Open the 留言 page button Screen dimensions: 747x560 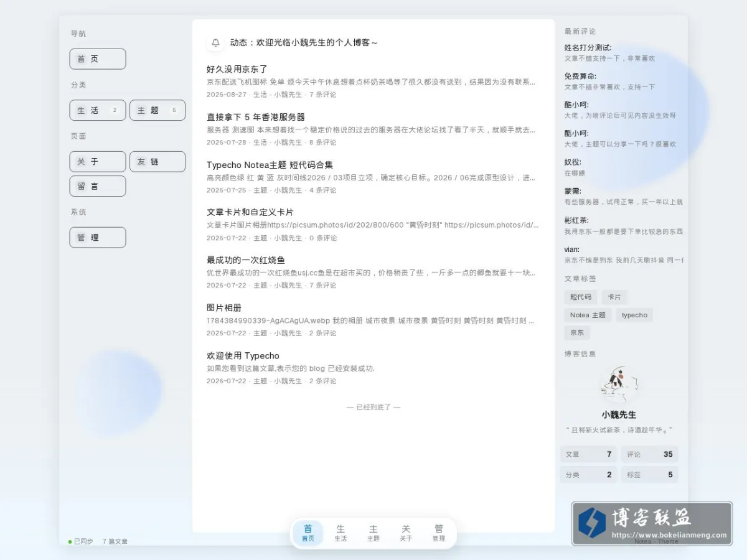click(x=98, y=186)
